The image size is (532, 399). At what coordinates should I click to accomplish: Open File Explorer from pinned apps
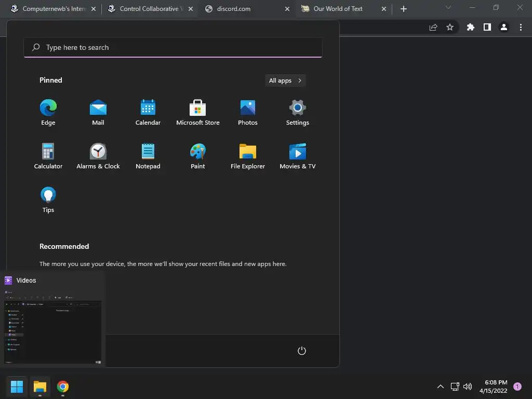tap(248, 156)
